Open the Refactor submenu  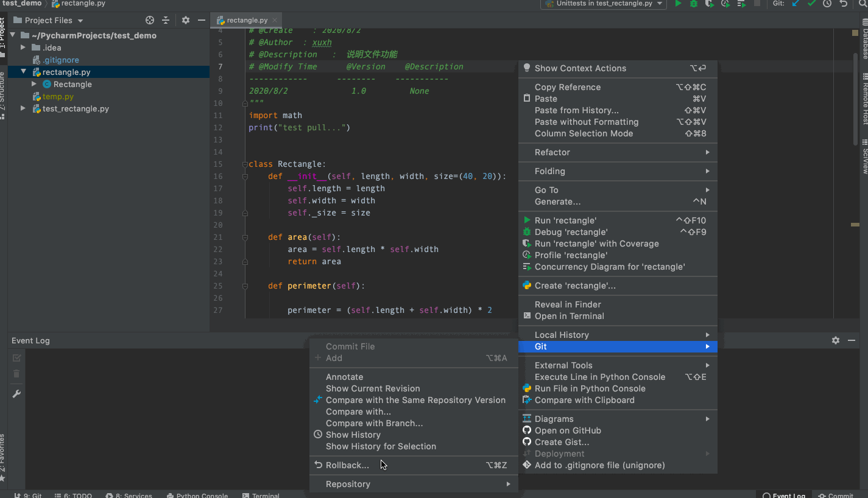click(x=618, y=152)
